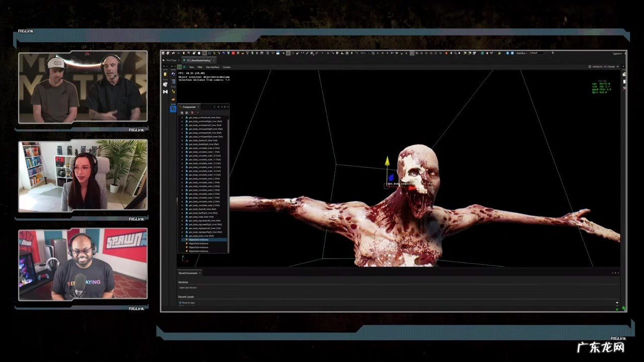Screen dimensions: 644x362
Task: Click the Open Last Session button
Action: tap(188, 288)
